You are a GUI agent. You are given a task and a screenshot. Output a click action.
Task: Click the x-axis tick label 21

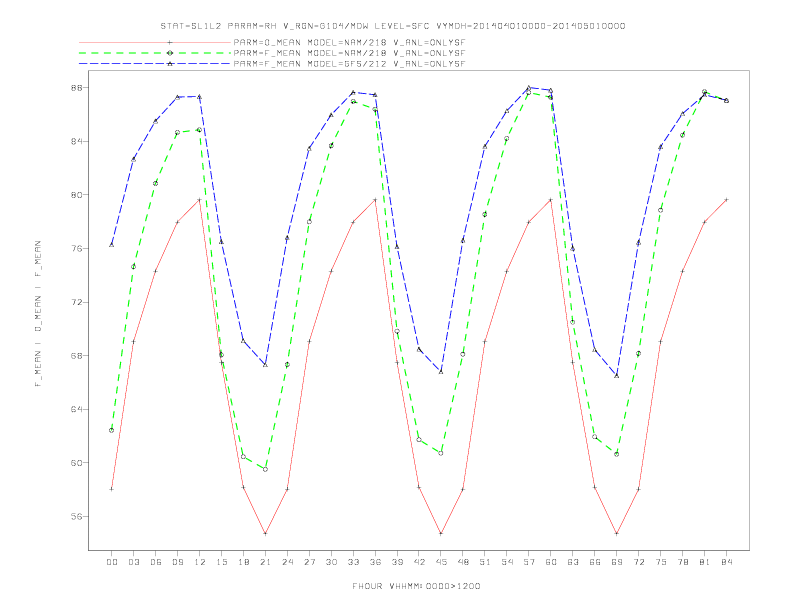265,562
